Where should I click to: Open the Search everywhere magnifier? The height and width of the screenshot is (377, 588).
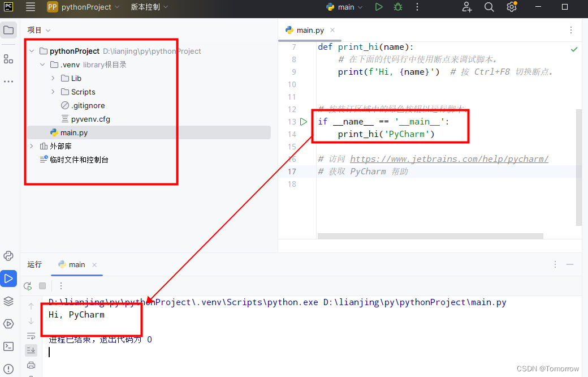point(489,8)
